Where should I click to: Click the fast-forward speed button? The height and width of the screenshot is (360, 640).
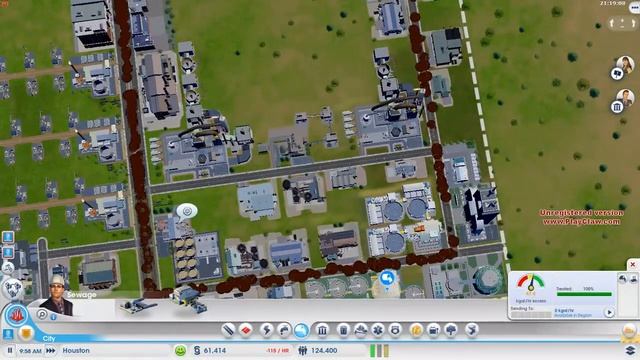(x=51, y=350)
